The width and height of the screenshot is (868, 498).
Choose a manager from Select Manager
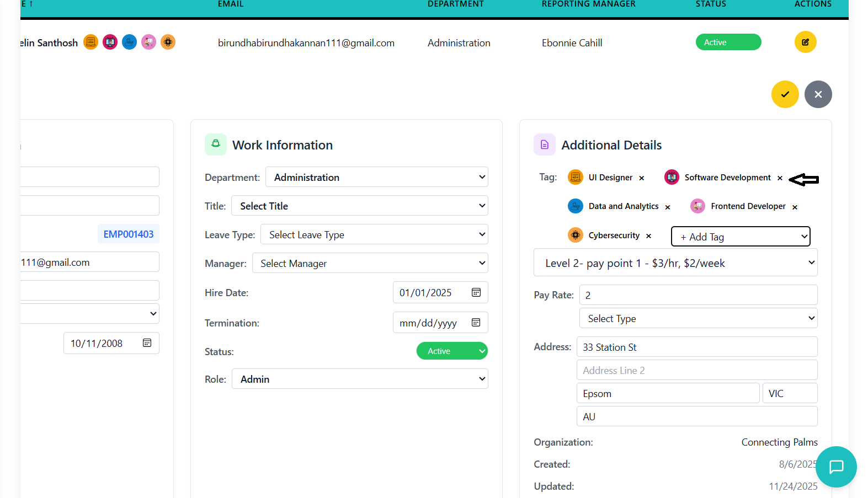click(x=370, y=263)
